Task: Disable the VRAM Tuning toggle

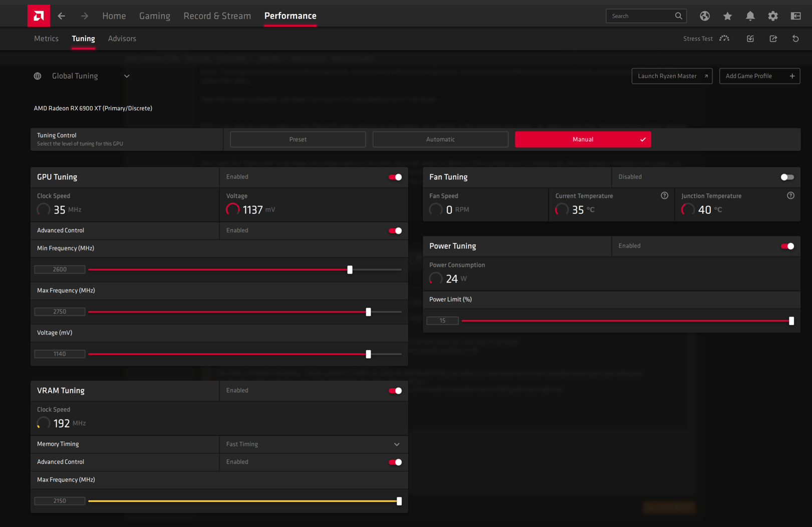Action: pyautogui.click(x=395, y=391)
